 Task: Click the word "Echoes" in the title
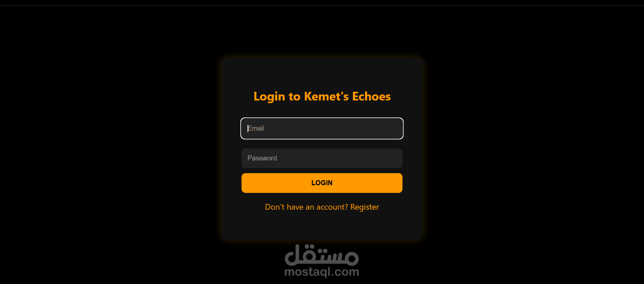click(372, 96)
